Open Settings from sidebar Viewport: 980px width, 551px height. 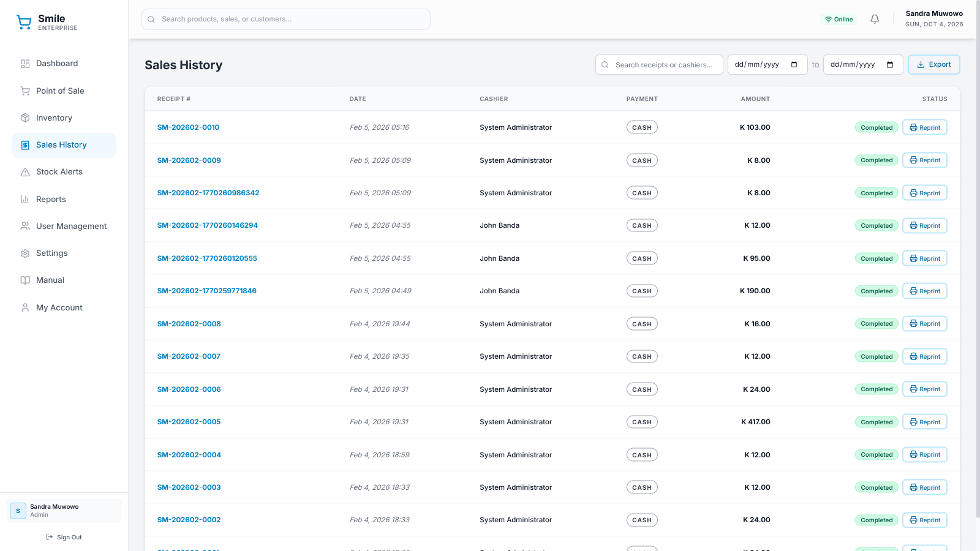pyautogui.click(x=64, y=253)
